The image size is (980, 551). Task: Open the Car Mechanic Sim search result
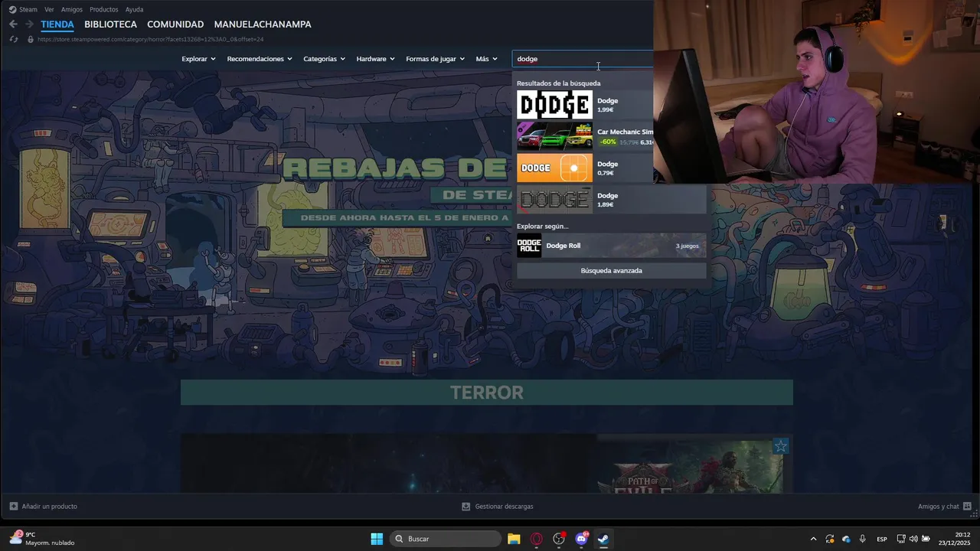585,136
